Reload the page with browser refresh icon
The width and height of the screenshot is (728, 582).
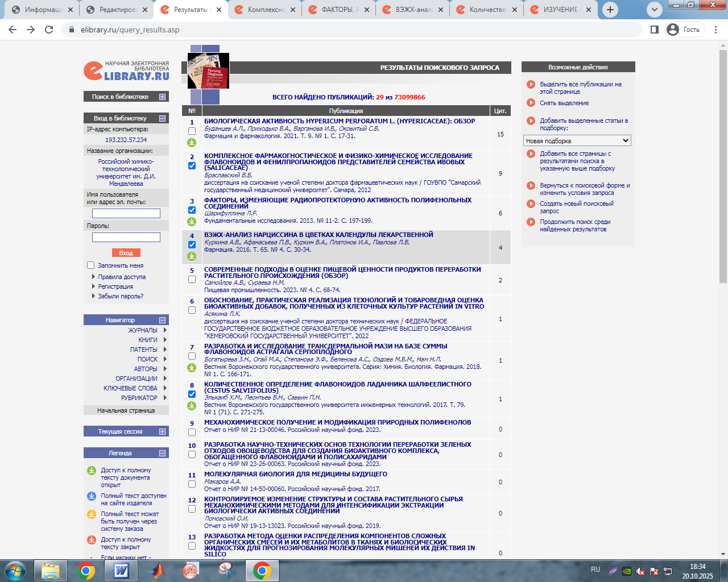tap(49, 30)
